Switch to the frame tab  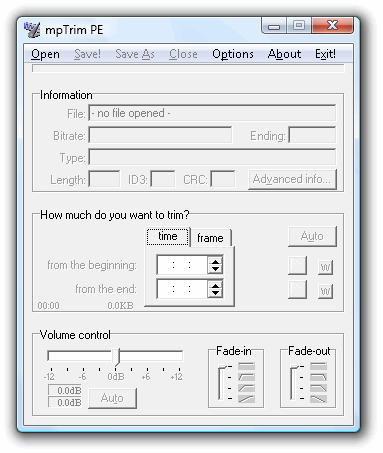click(210, 238)
